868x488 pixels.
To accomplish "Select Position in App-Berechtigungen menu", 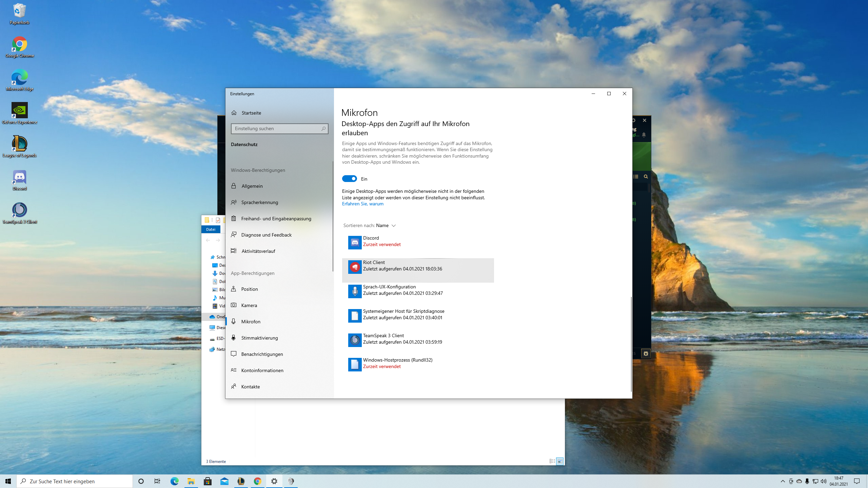I will point(249,289).
